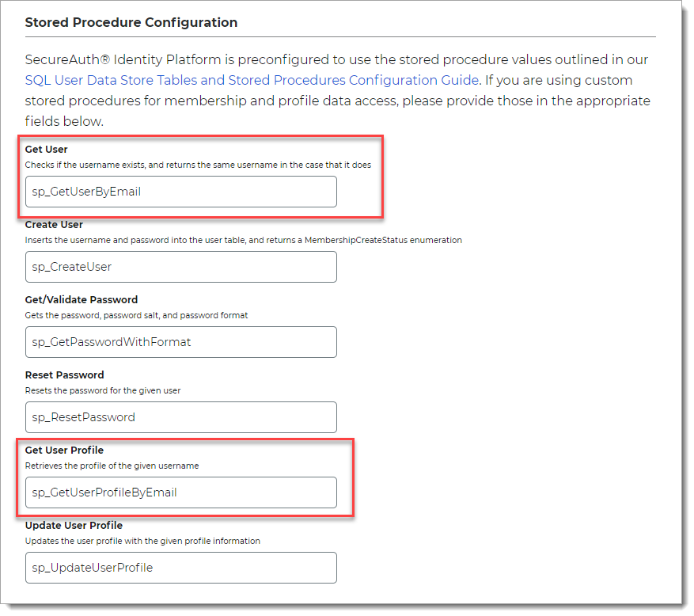Screen dimensions: 694x616
Task: Click the "Updates the user profile" description text
Action: click(x=142, y=541)
